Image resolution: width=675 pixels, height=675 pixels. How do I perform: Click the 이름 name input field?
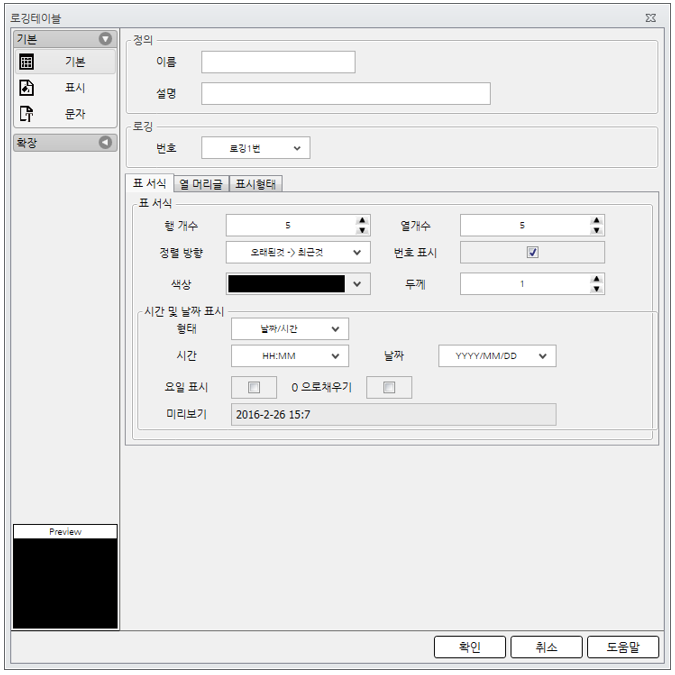(278, 62)
